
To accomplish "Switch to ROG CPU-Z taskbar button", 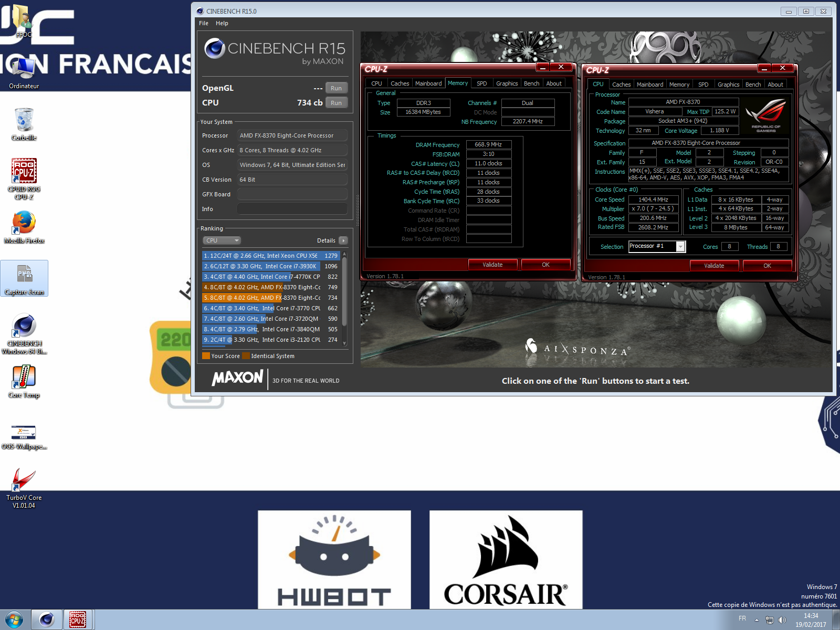I will pos(78,620).
